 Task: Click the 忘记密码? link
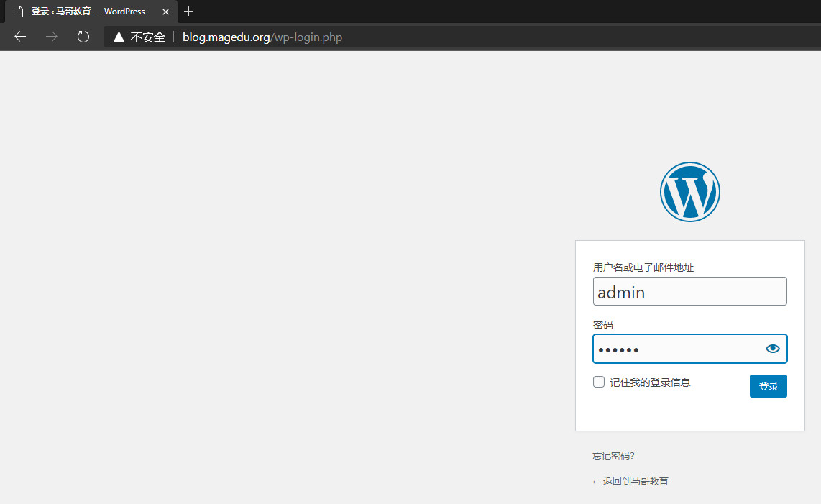(x=613, y=456)
